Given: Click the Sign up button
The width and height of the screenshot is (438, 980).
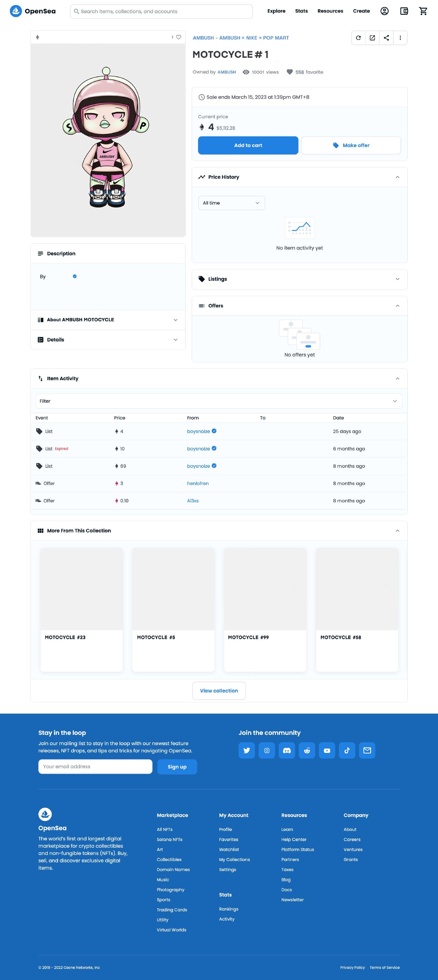Looking at the screenshot, I should [177, 767].
